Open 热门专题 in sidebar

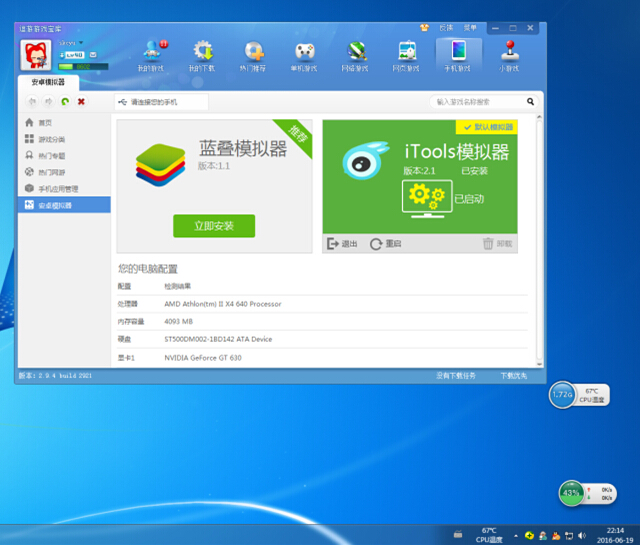pos(64,156)
